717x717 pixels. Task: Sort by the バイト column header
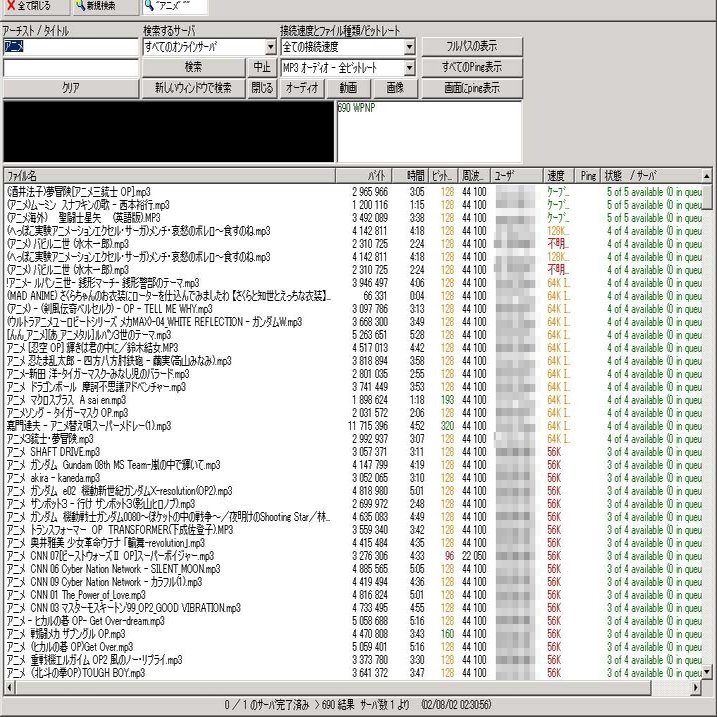[x=364, y=176]
